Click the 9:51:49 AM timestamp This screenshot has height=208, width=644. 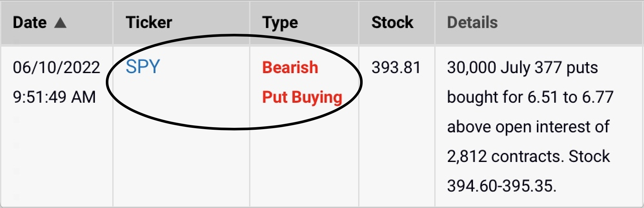click(54, 97)
